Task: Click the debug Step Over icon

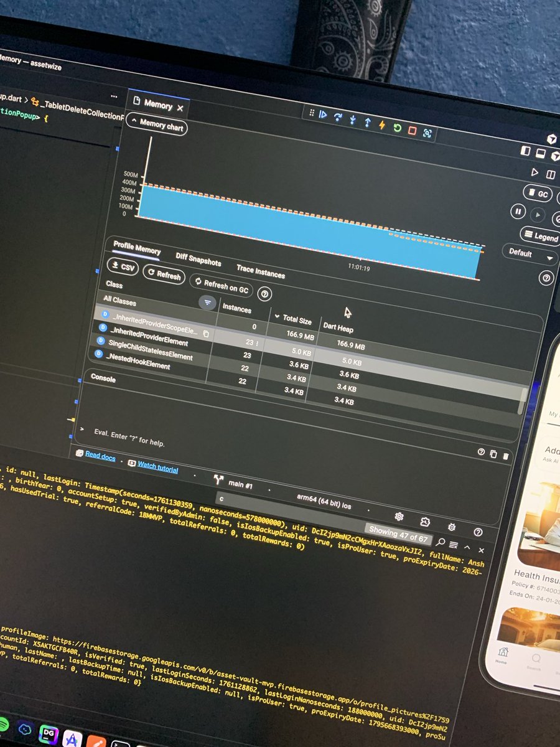Action: coord(338,116)
